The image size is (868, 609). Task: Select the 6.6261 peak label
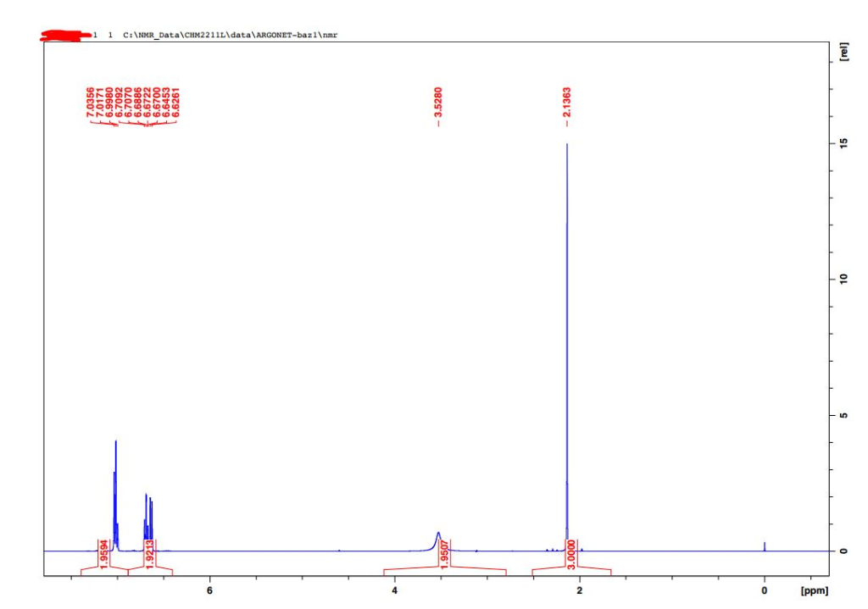tap(175, 102)
